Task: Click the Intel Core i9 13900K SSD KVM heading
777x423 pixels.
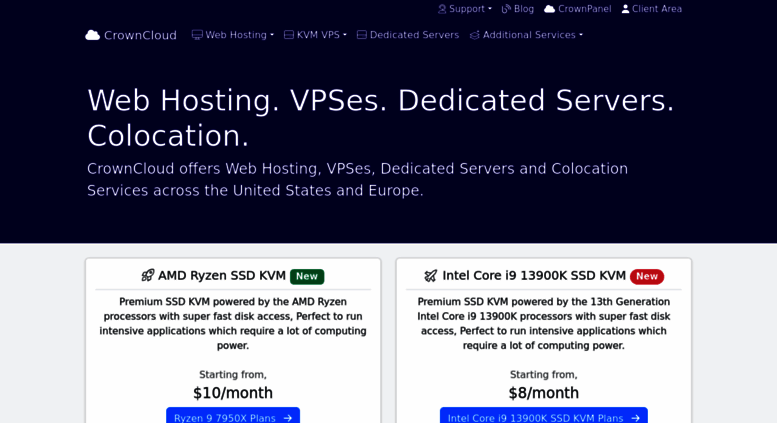Action: [x=534, y=275]
